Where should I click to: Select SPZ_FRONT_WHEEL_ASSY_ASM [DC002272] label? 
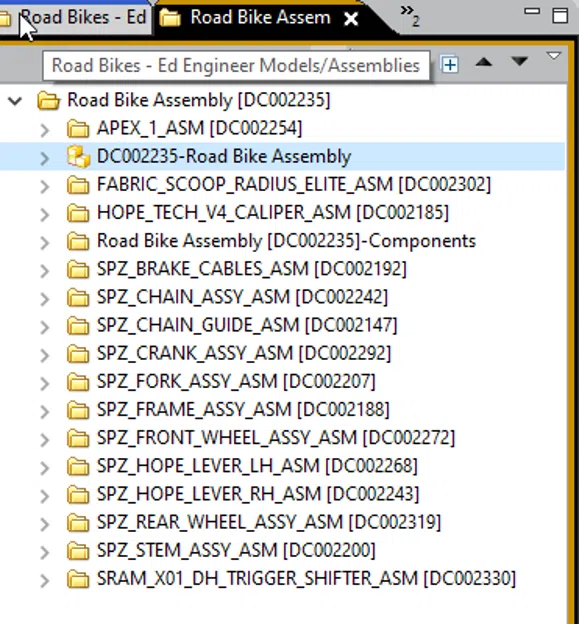pos(276,438)
